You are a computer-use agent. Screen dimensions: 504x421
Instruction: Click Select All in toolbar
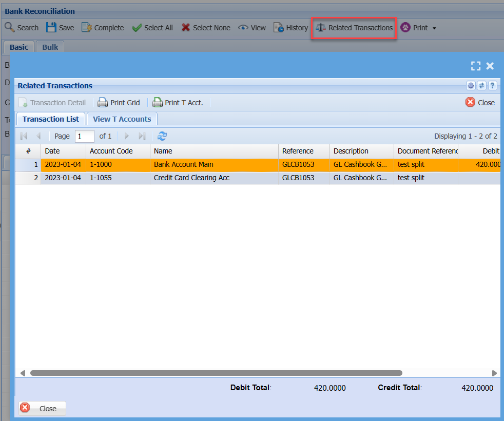[x=152, y=28]
